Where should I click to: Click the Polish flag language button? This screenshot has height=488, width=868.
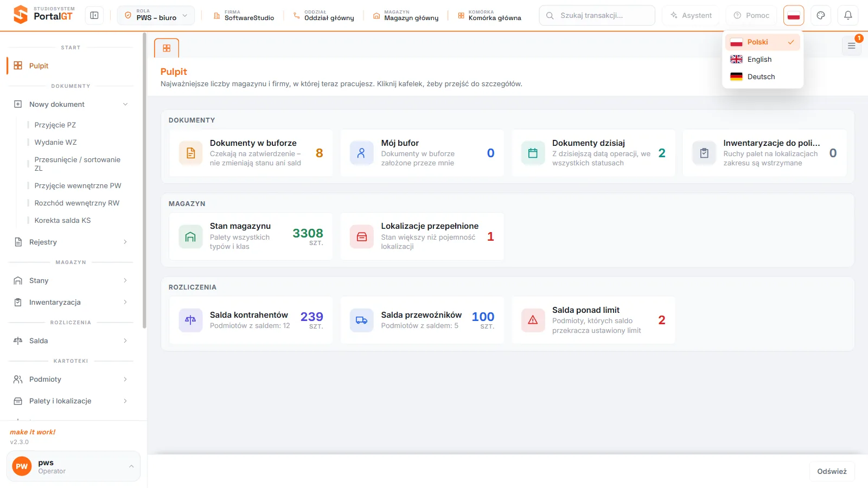(x=794, y=16)
